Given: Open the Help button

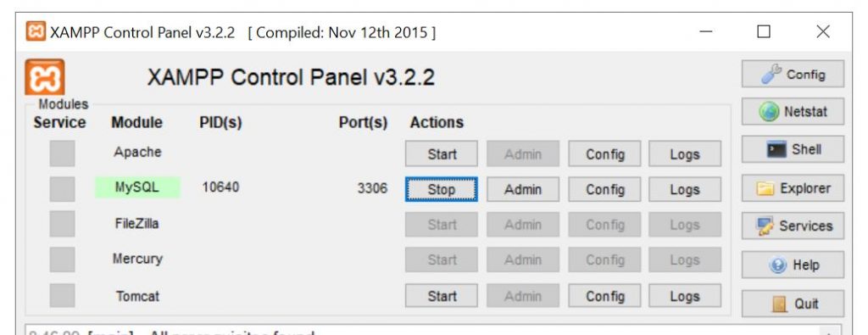Looking at the screenshot, I should click(x=793, y=265).
